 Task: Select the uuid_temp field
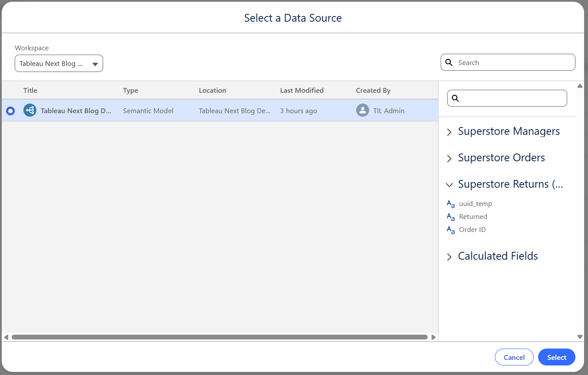tap(475, 204)
